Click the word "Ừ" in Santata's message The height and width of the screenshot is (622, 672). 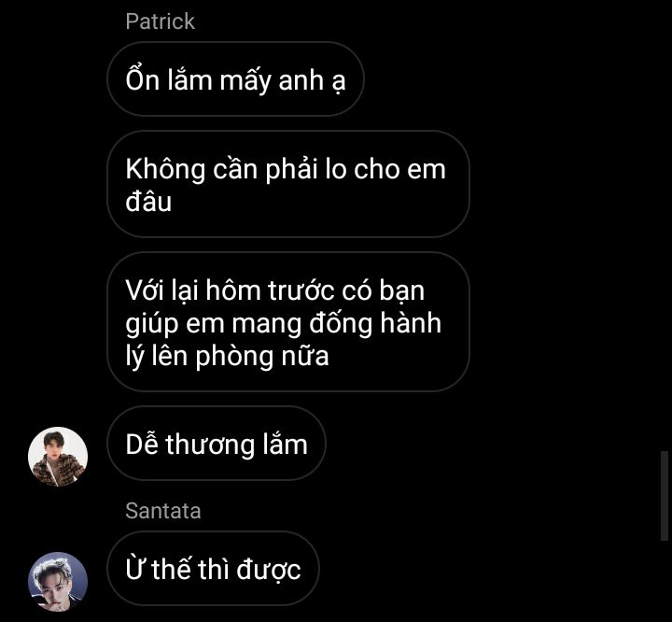(135, 569)
